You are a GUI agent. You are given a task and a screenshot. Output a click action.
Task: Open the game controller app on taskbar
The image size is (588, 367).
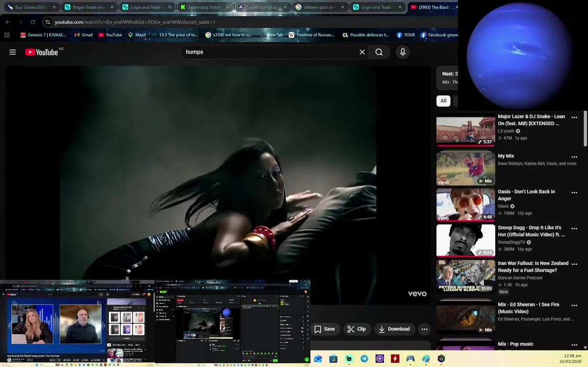click(410, 359)
